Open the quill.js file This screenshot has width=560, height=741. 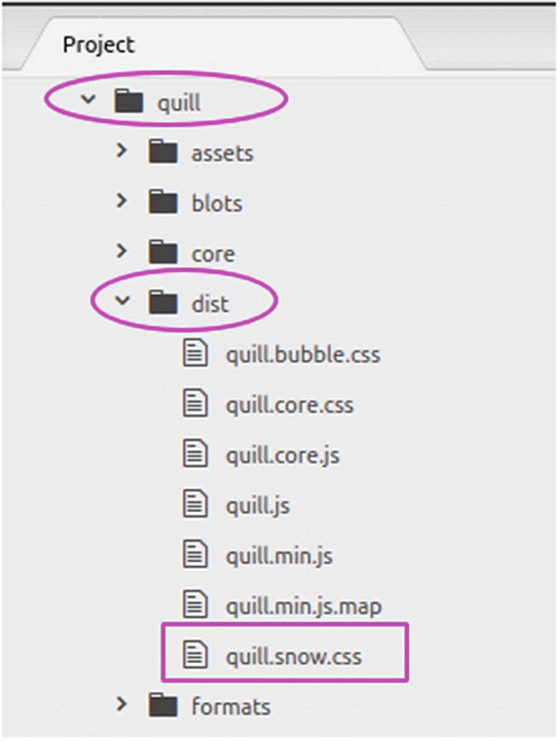[x=257, y=506]
